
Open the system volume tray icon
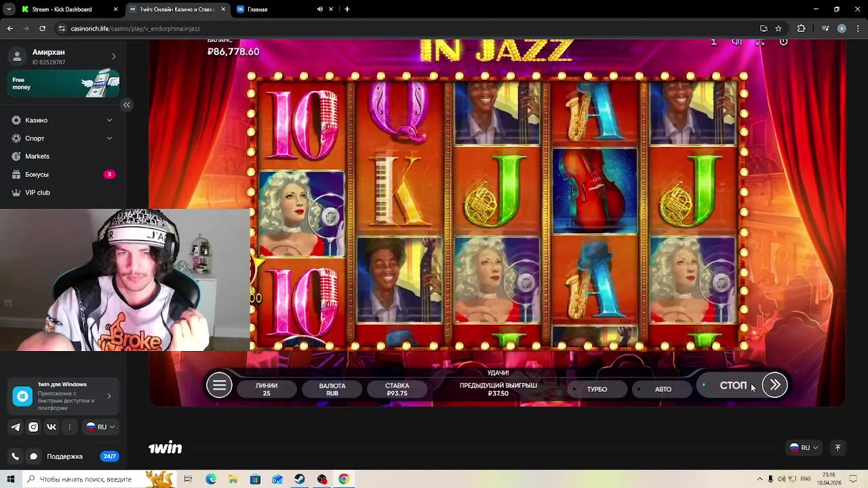781,479
